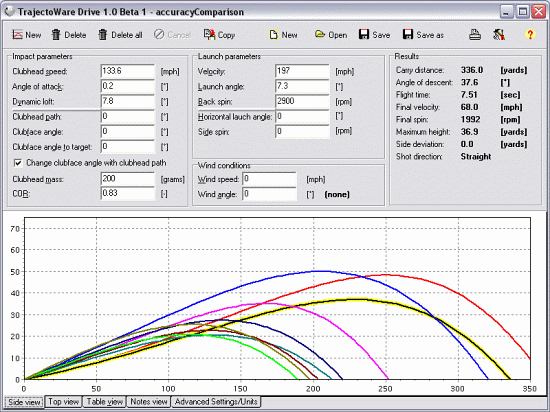550x412 pixels.
Task: Click the New trajectory chart icon
Action: coord(17,34)
